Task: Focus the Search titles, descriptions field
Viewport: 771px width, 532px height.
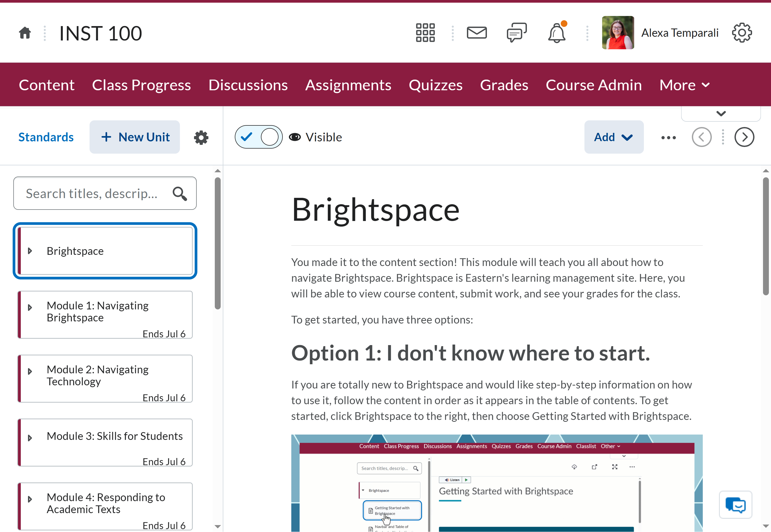Action: point(105,193)
